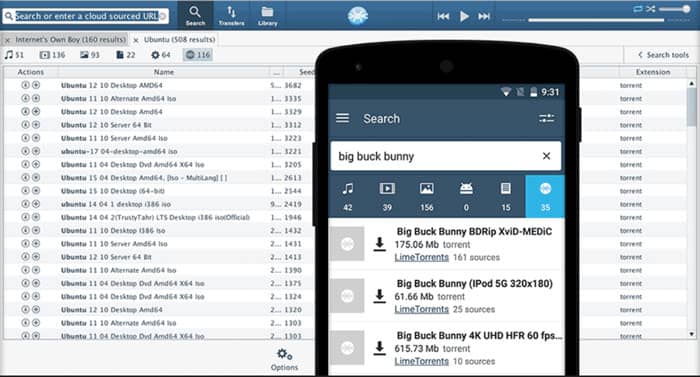Image resolution: width=700 pixels, height=377 pixels.
Task: Open LimeTorrents link with 10 sources
Action: tap(421, 361)
